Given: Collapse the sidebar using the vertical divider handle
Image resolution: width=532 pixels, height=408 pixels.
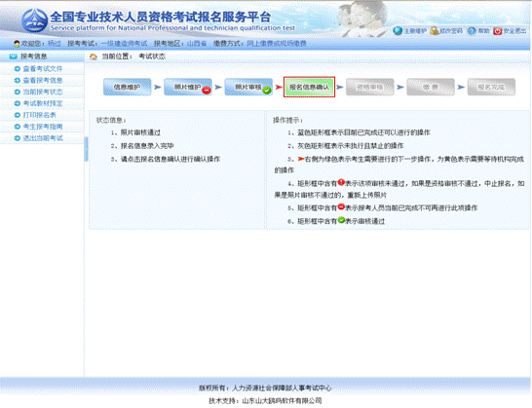Looking at the screenshot, I should [x=86, y=149].
